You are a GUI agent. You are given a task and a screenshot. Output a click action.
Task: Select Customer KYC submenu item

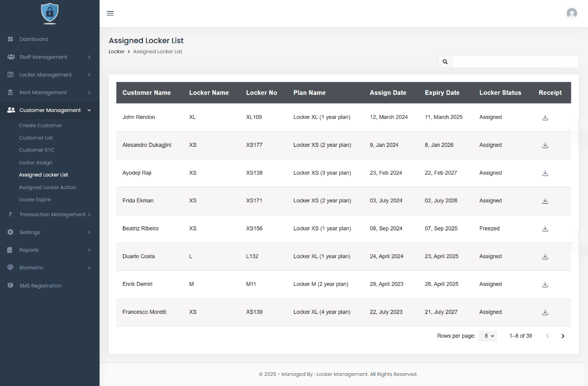coord(37,150)
